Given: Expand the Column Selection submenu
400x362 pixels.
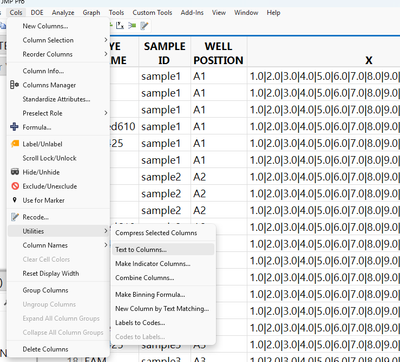Looking at the screenshot, I should 58,40.
